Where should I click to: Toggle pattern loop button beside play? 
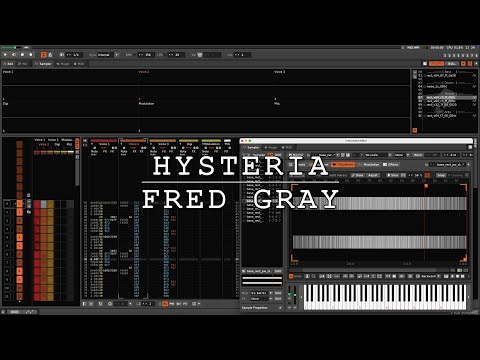tap(14, 55)
